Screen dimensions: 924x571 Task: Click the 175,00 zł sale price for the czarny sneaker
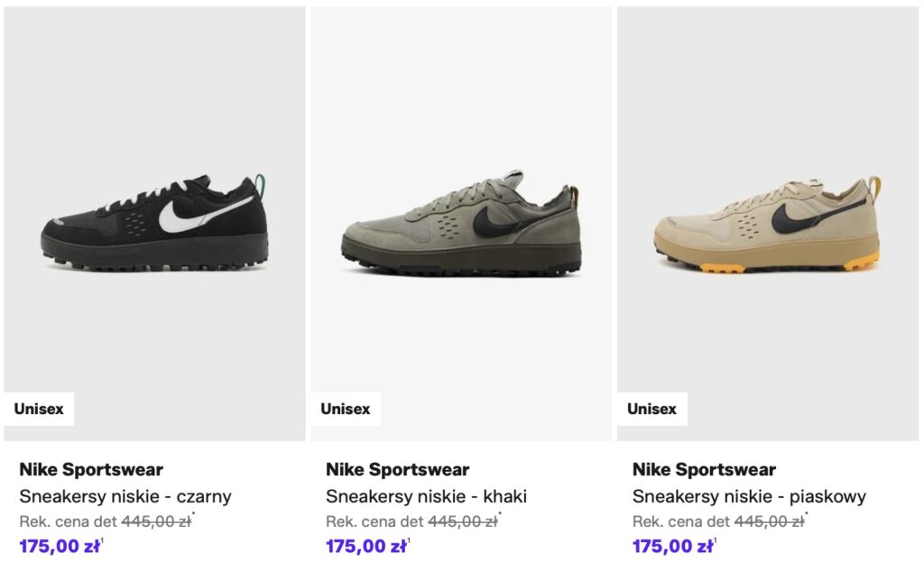click(x=60, y=546)
